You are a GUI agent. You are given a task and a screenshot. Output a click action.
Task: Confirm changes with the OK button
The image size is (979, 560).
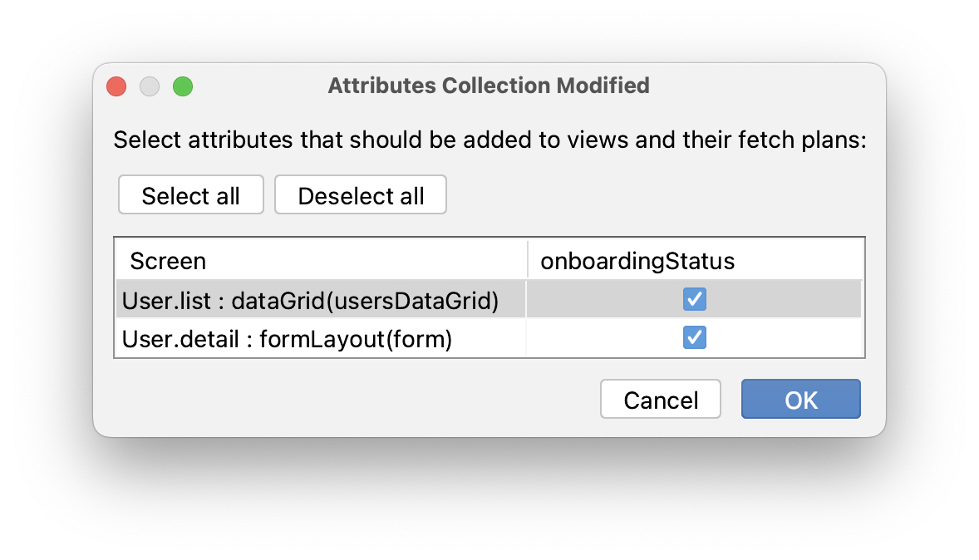pos(799,399)
